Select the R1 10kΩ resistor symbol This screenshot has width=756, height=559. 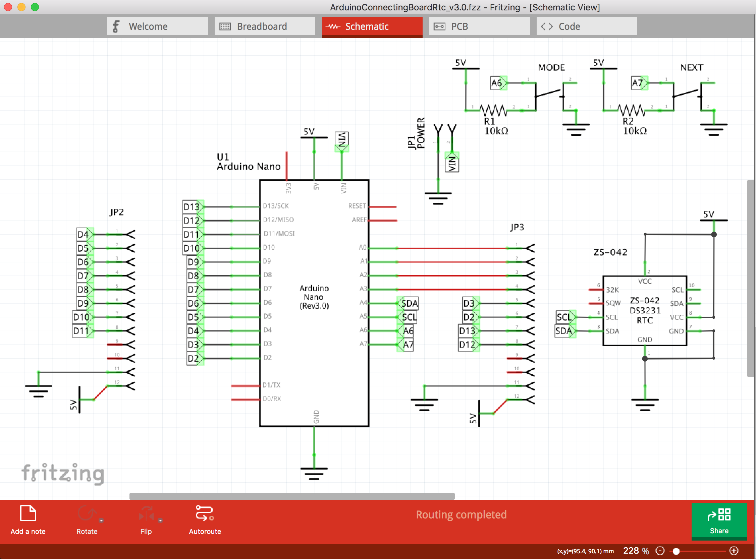tap(494, 111)
